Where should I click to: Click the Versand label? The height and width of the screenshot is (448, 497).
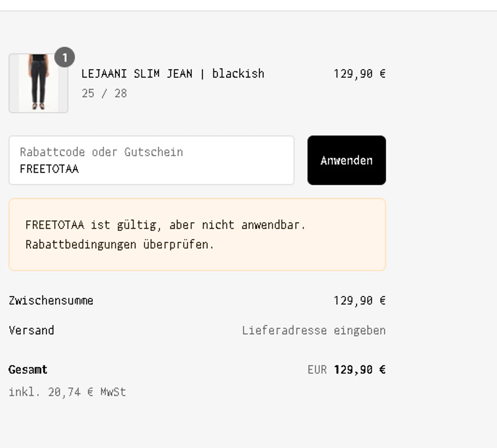tap(31, 330)
